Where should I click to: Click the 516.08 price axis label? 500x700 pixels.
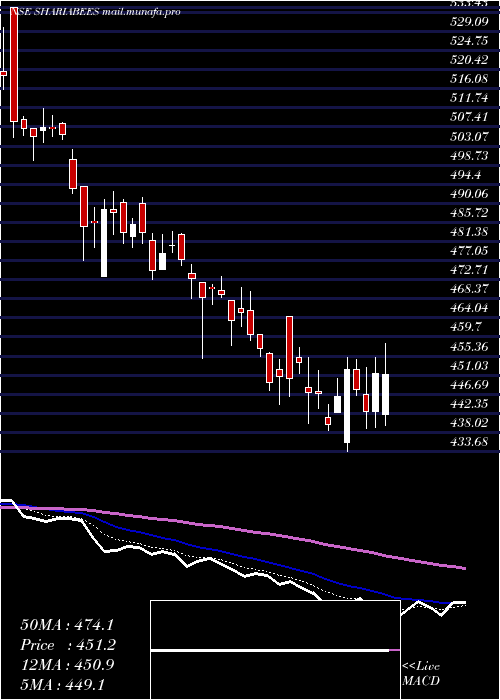pos(467,79)
